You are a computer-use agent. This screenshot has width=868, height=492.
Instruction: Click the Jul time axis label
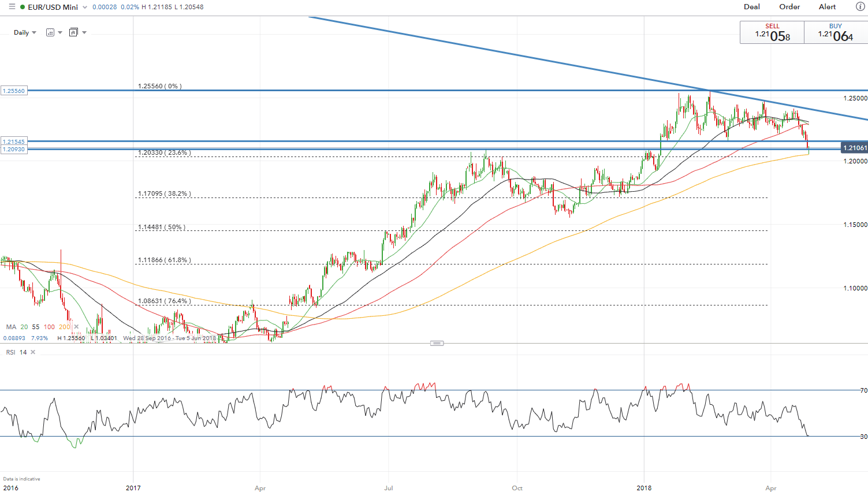point(389,488)
